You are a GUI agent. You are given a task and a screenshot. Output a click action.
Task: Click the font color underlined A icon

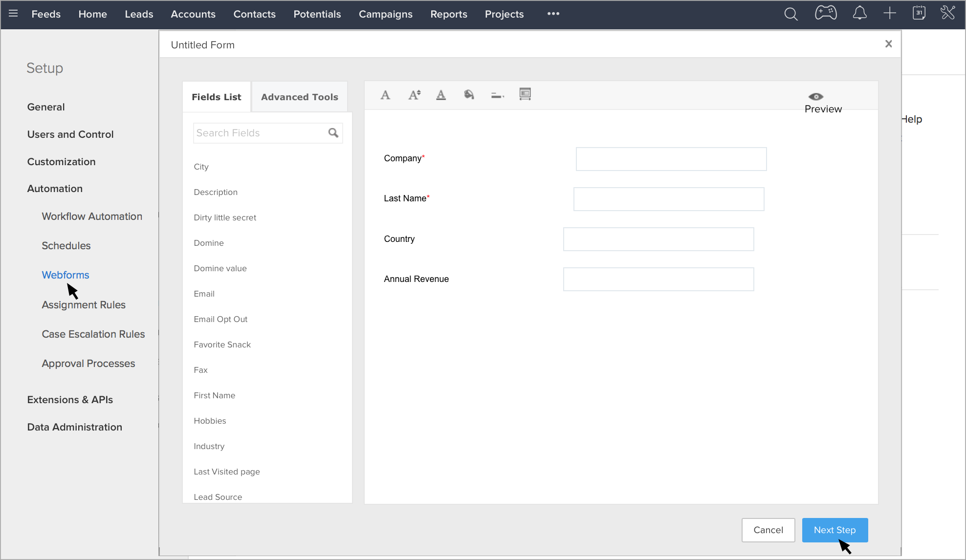pyautogui.click(x=441, y=95)
